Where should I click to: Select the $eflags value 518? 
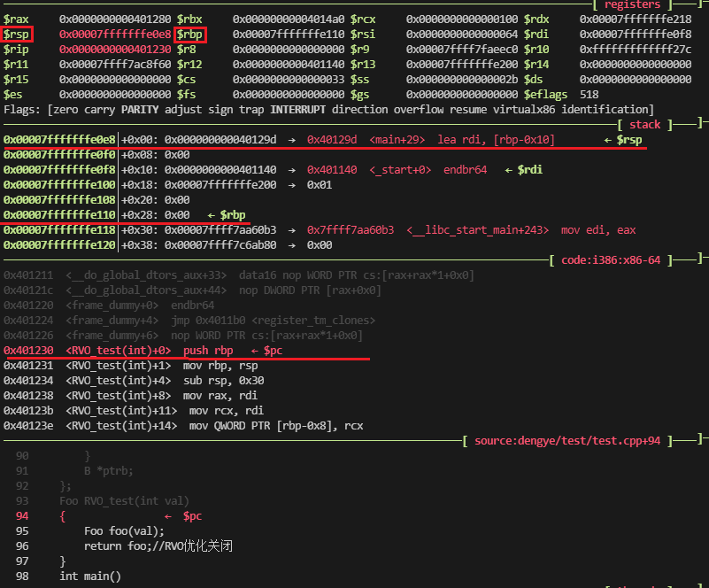pyautogui.click(x=590, y=95)
